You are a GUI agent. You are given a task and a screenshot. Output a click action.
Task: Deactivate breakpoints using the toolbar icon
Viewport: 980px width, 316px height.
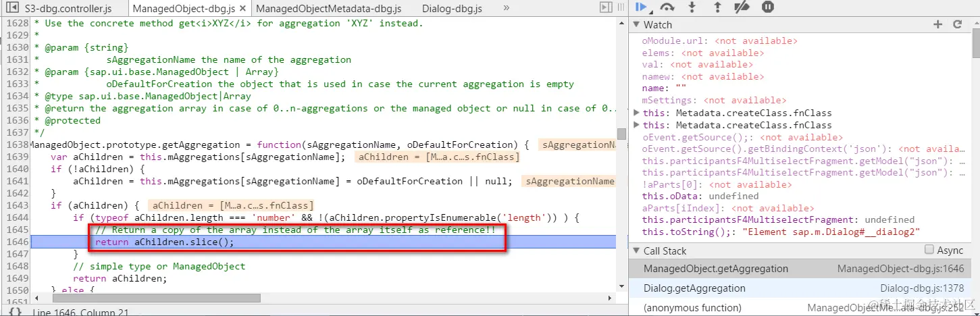pyautogui.click(x=742, y=7)
